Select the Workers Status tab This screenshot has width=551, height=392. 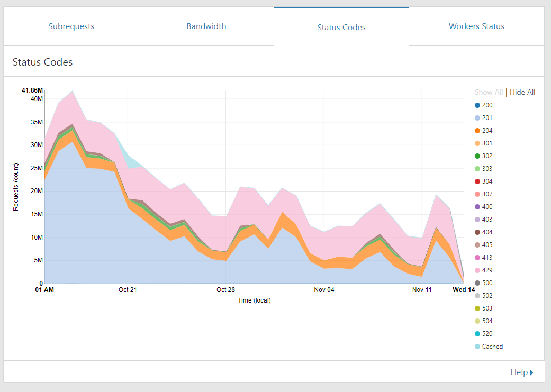tap(476, 26)
